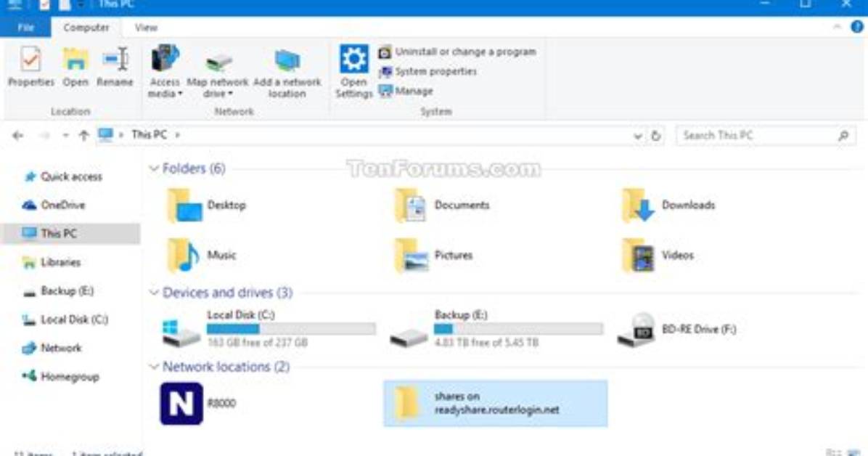868x456 pixels.
Task: Select Network in navigation pane
Action: tap(52, 348)
